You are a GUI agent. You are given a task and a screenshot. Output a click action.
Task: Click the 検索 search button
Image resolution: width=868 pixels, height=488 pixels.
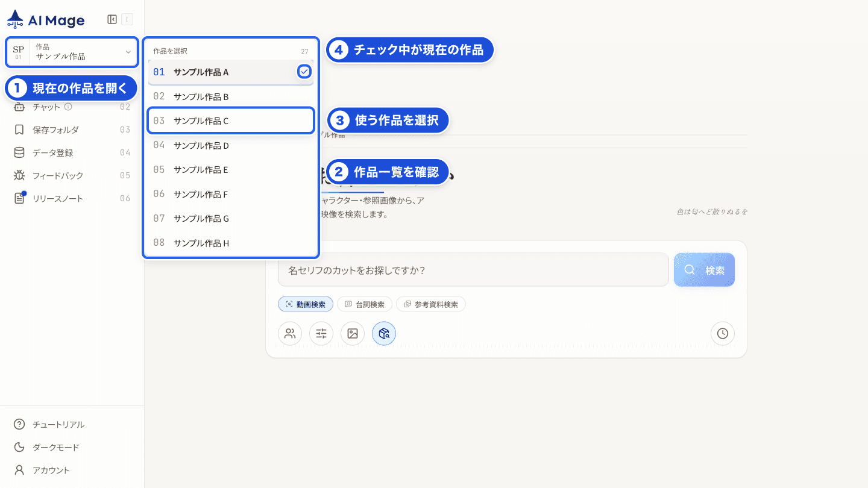point(704,270)
